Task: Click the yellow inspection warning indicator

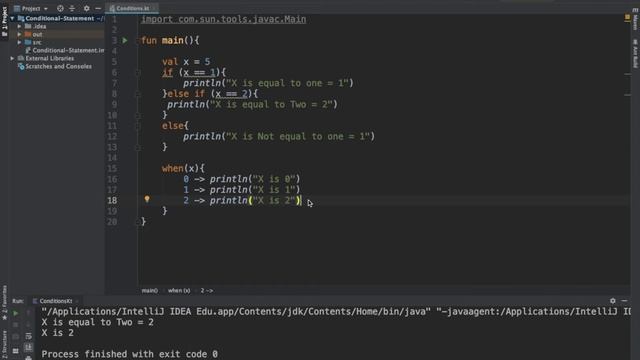Action: (627, 18)
